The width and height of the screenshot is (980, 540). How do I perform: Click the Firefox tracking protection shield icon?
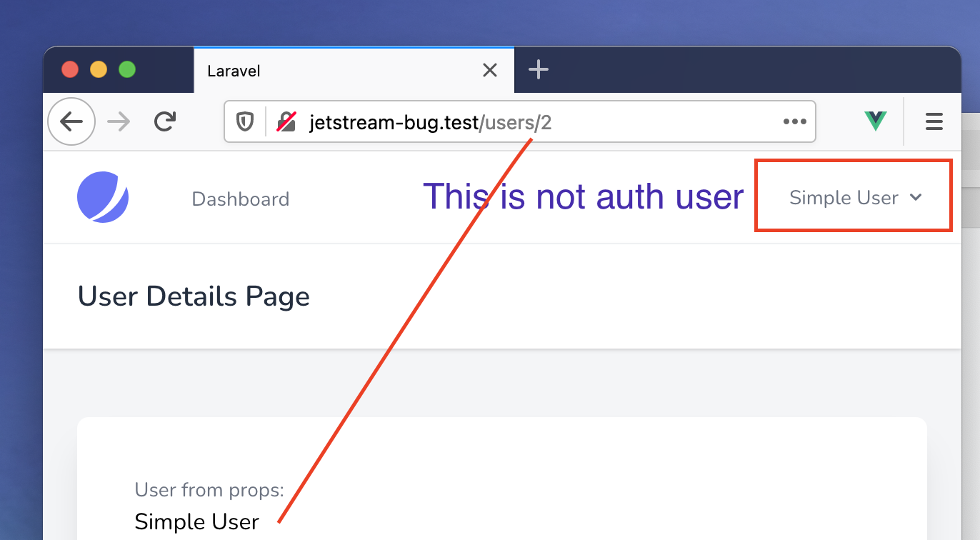click(x=245, y=121)
